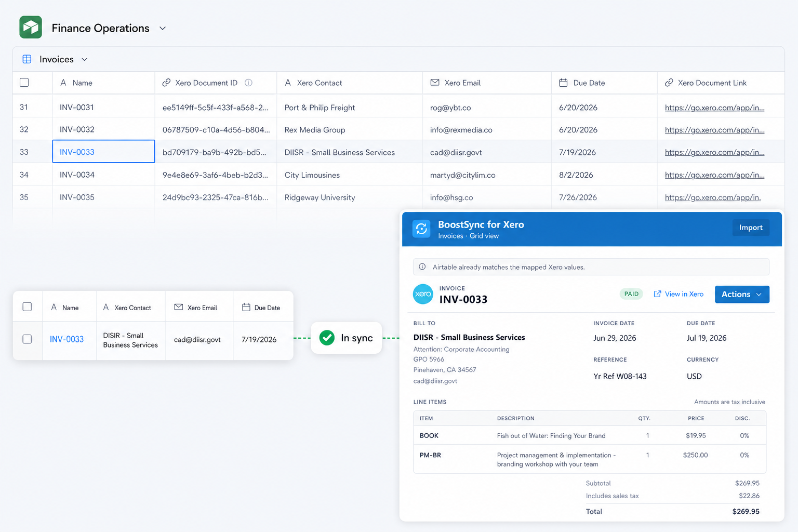The height and width of the screenshot is (532, 798).
Task: Click the green Finance Operations base logo
Action: pyautogui.click(x=31, y=27)
